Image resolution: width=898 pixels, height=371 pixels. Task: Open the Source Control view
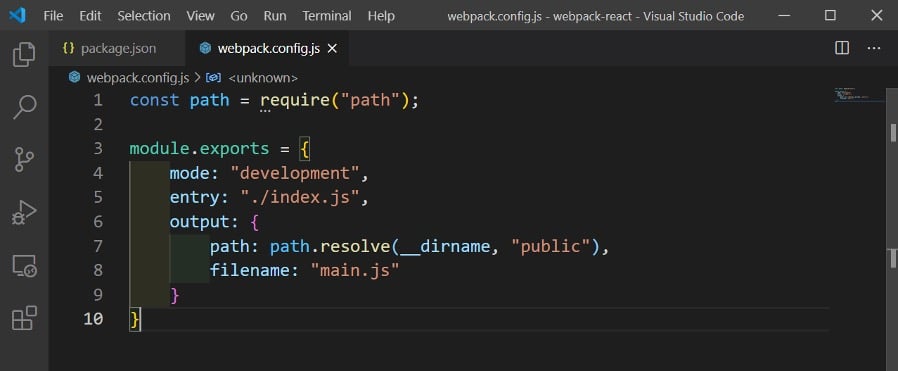point(24,160)
